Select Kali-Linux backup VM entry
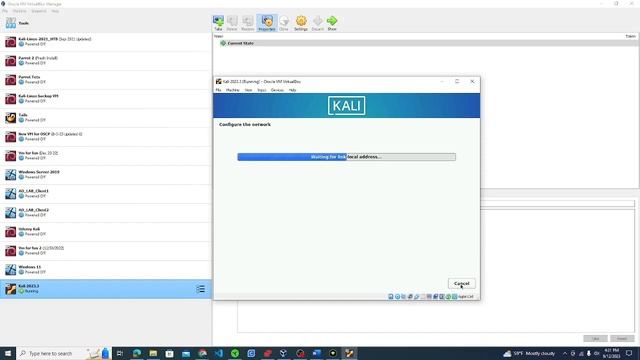Screen dimensions: 640x360 [106, 99]
